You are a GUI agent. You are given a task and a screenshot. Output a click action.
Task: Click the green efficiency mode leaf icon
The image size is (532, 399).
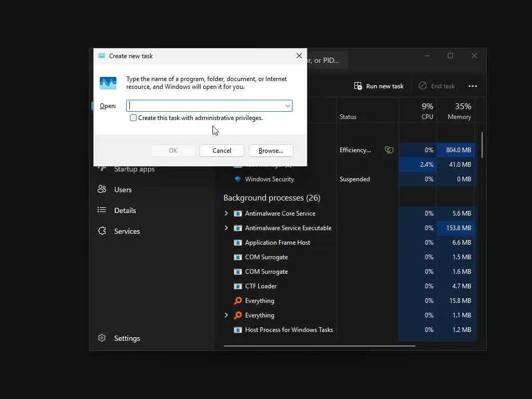pyautogui.click(x=389, y=150)
